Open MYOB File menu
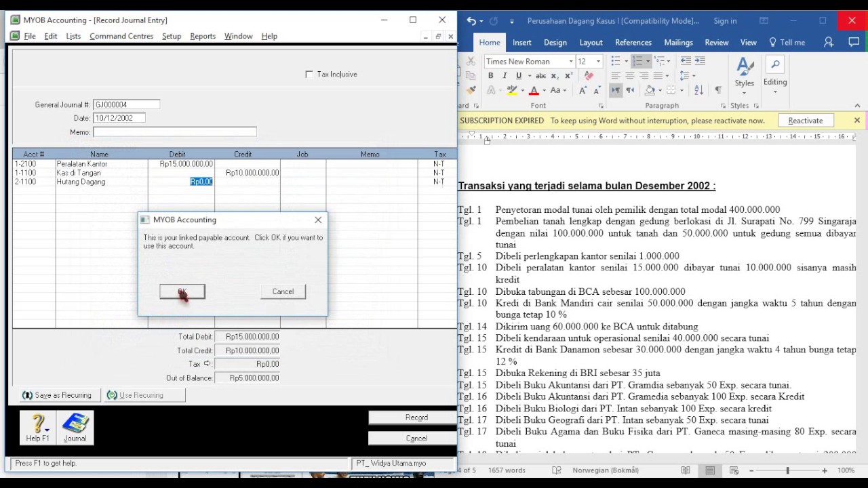The height and width of the screenshot is (488, 868). [x=30, y=36]
